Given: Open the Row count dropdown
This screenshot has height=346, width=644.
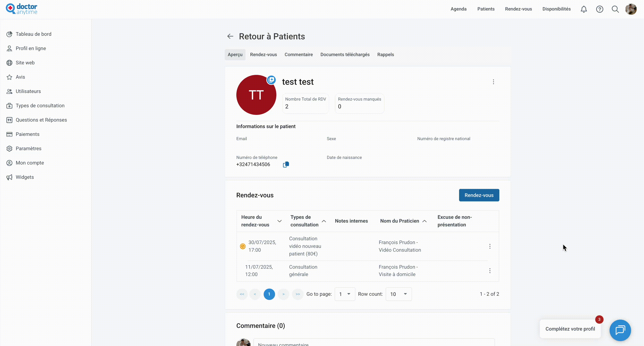Looking at the screenshot, I should tap(398, 294).
